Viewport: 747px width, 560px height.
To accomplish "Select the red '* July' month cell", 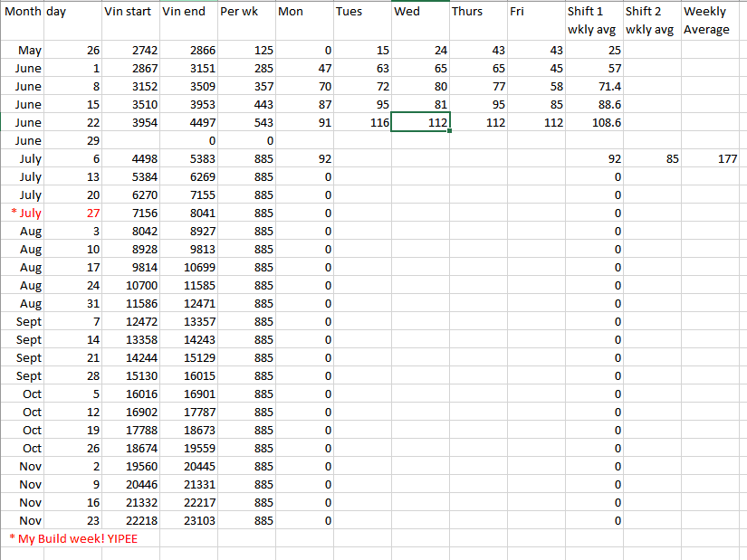I will pos(25,213).
